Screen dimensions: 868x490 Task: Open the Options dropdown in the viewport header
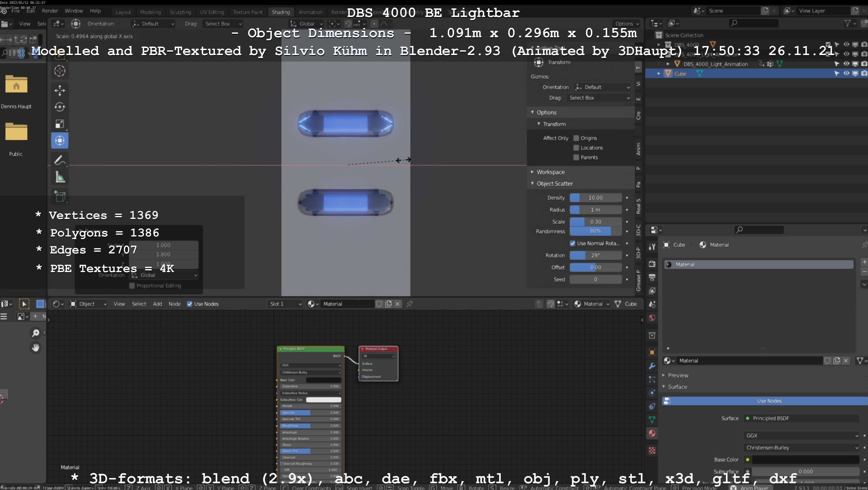(x=627, y=24)
